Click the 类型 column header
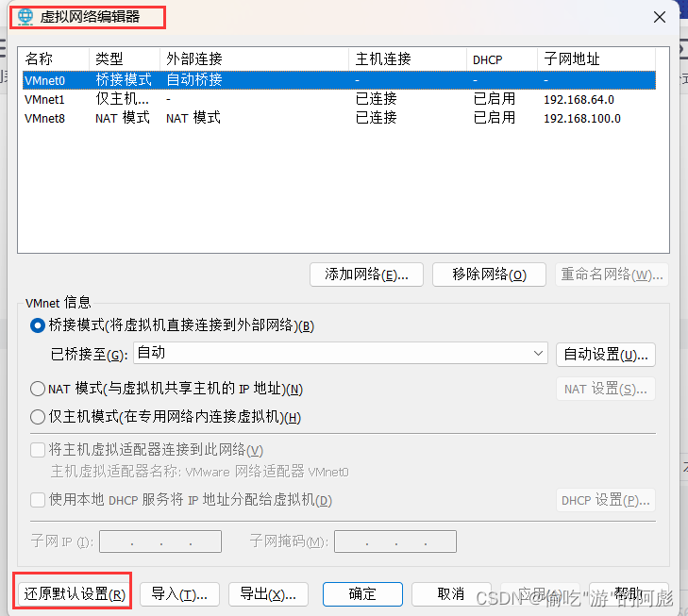 pos(125,58)
